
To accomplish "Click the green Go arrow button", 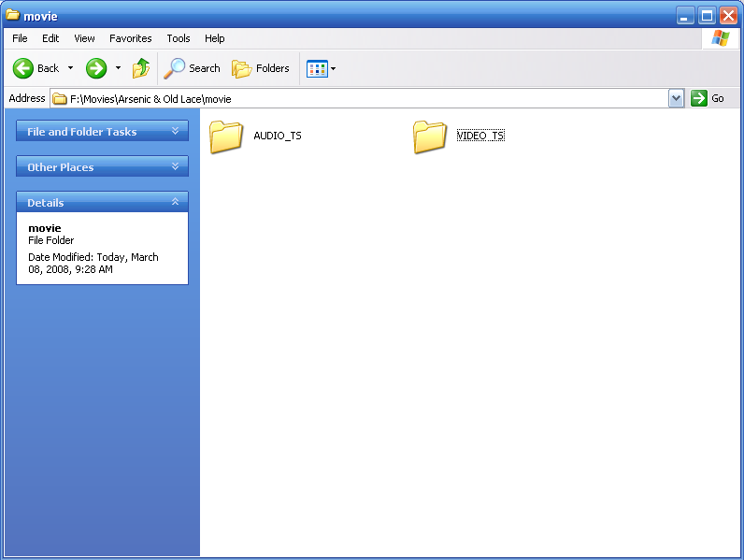I will point(699,98).
